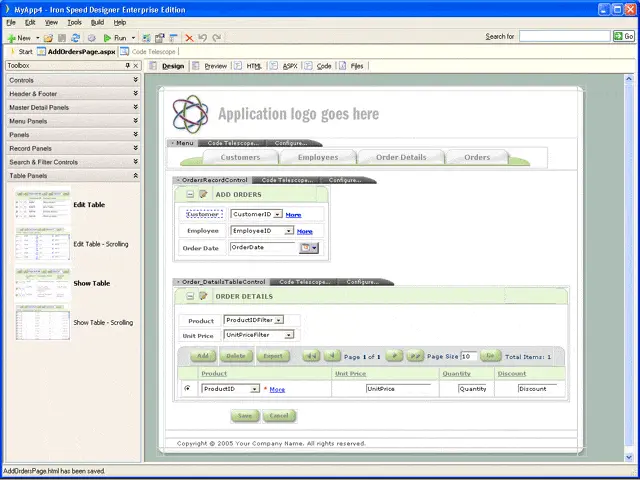The height and width of the screenshot is (480, 640).
Task: Collapse the Add Orders panel
Action: point(188,194)
